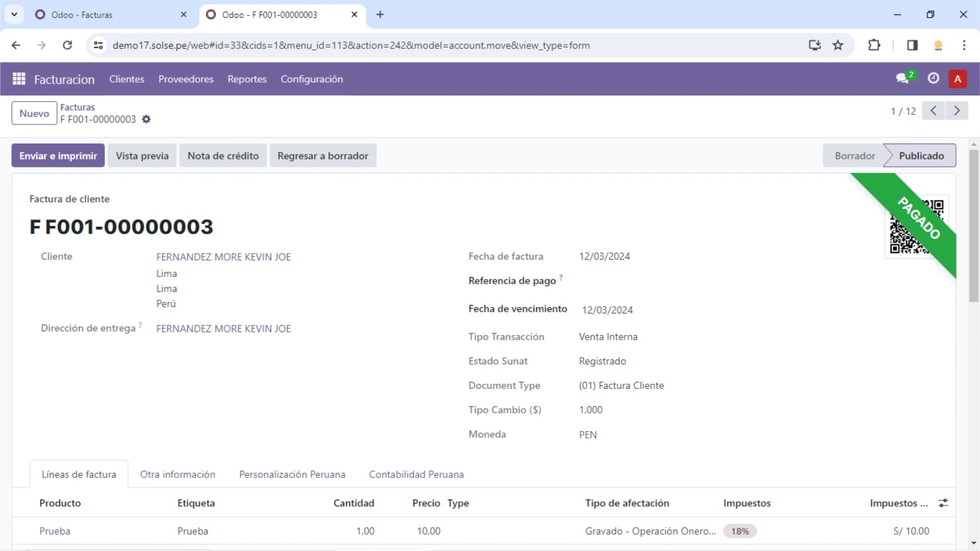Go to the next invoice record
The width and height of the screenshot is (980, 551).
pos(957,111)
